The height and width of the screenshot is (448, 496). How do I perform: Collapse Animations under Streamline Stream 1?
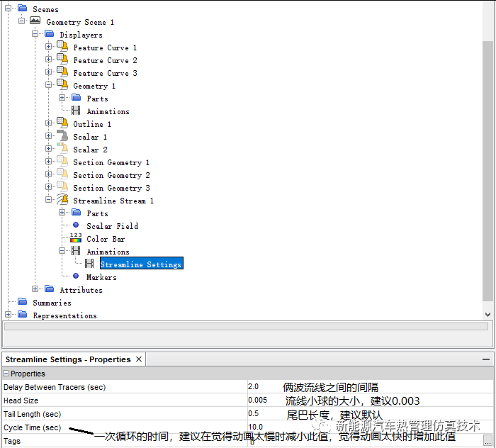point(62,251)
